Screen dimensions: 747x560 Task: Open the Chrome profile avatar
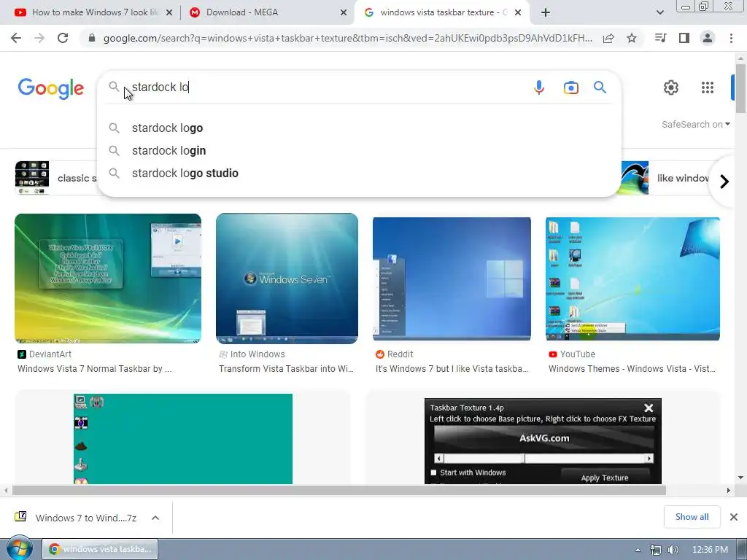tap(708, 38)
